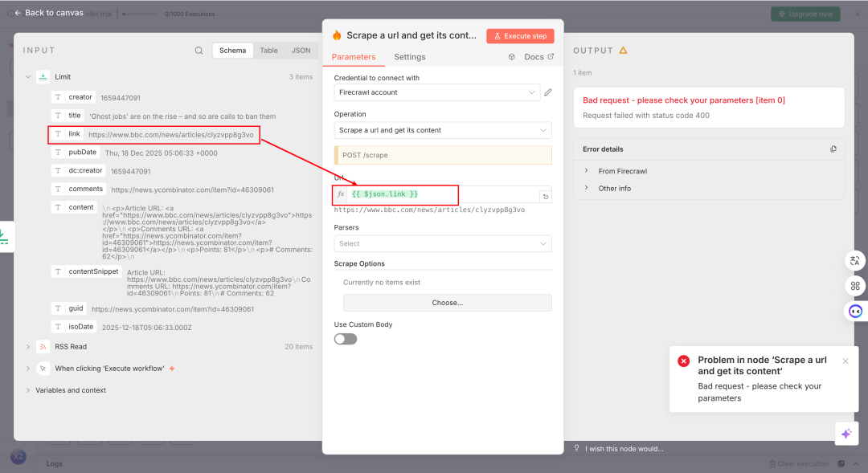Screen dimensions: 868x473
Task: Select the creator field pill
Action: (73, 97)
